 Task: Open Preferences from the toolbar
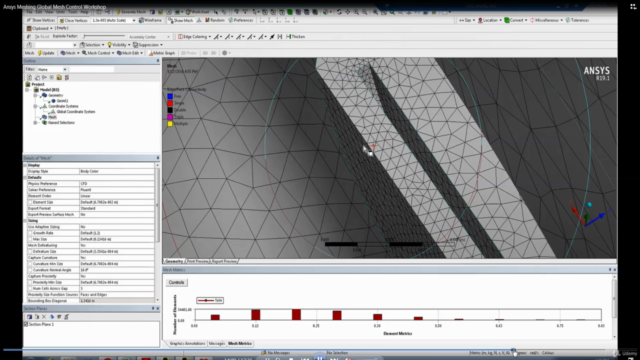241,20
